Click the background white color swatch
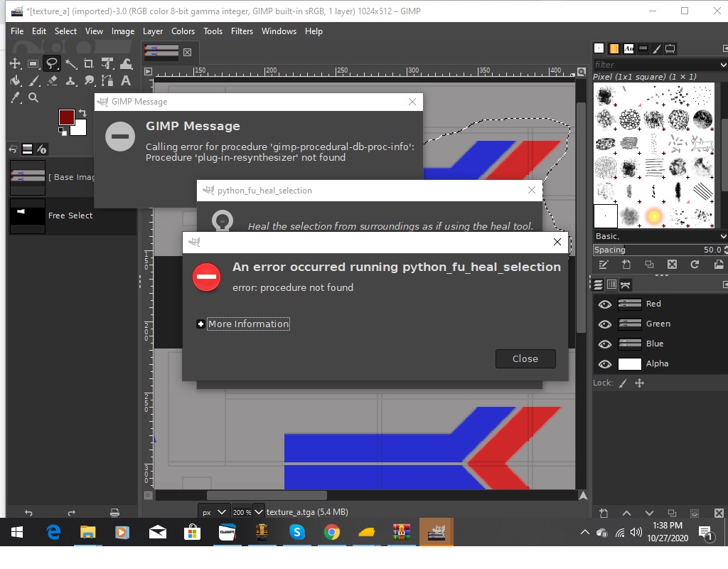The height and width of the screenshot is (569, 728). point(80,128)
